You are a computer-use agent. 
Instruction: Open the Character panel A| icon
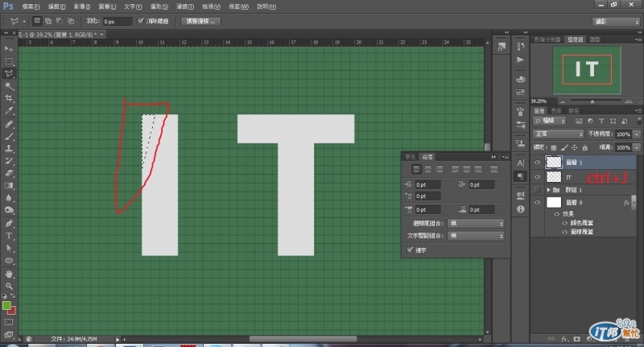coord(521,163)
